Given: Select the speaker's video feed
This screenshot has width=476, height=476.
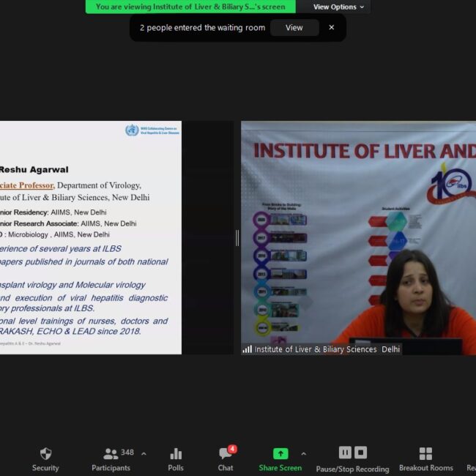Looking at the screenshot, I should (358, 234).
